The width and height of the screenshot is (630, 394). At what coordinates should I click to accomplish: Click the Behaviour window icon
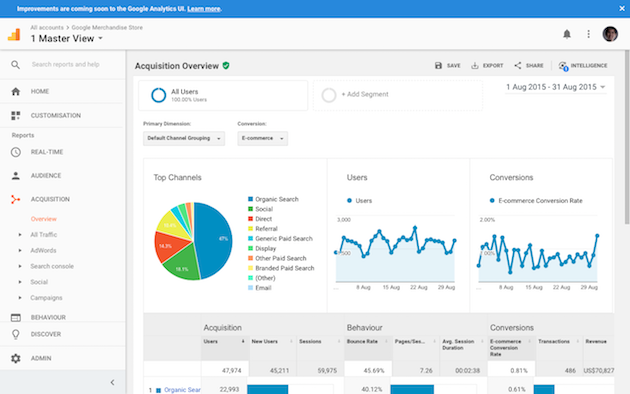[16, 317]
